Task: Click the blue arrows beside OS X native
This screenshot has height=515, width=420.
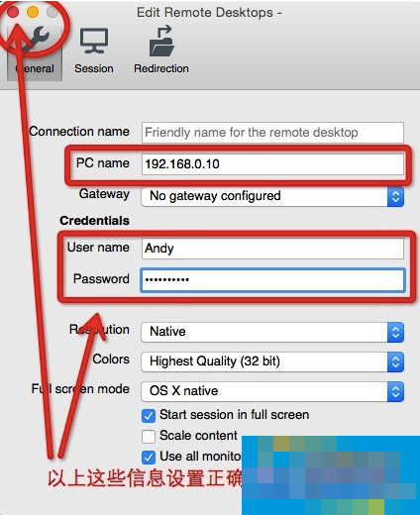Action: point(395,391)
